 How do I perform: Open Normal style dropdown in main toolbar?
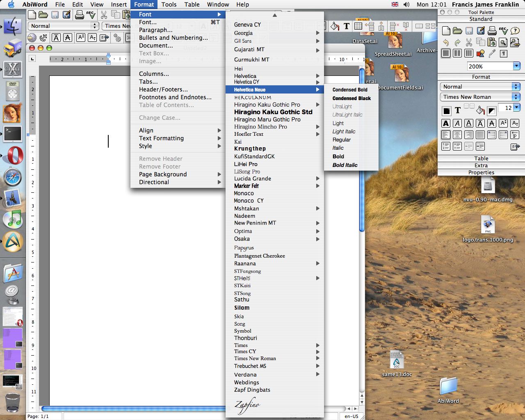click(63, 26)
